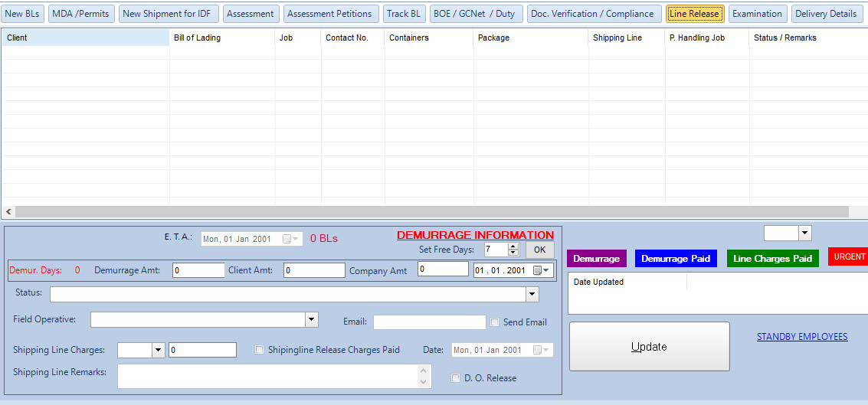
Task: Open the Company Amt date picker calendar
Action: (x=542, y=270)
